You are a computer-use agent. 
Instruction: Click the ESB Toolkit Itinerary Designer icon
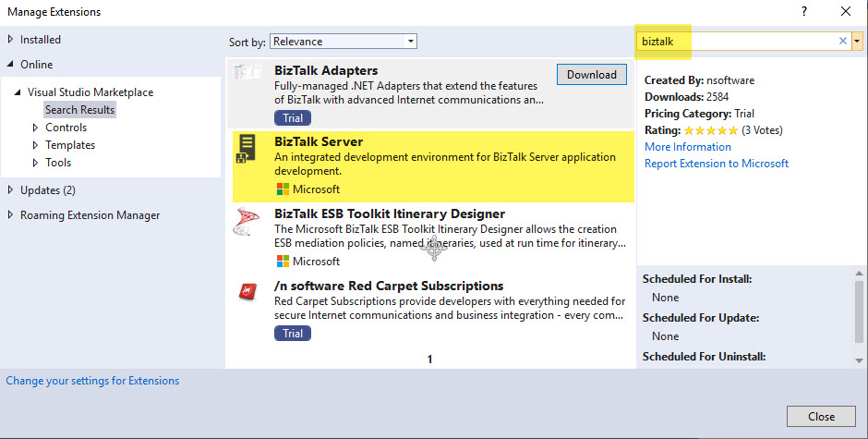coord(247,221)
